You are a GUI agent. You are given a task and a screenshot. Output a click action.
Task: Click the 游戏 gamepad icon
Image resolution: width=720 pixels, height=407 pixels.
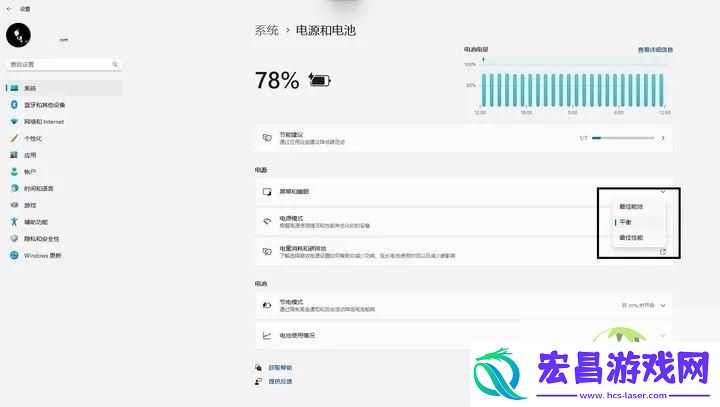[14, 205]
